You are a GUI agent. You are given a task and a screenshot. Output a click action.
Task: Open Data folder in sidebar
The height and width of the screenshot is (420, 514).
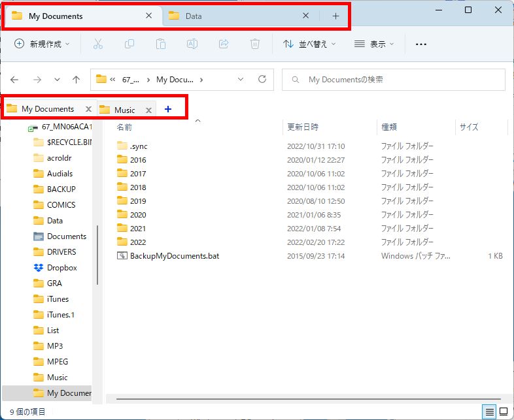(x=48, y=221)
